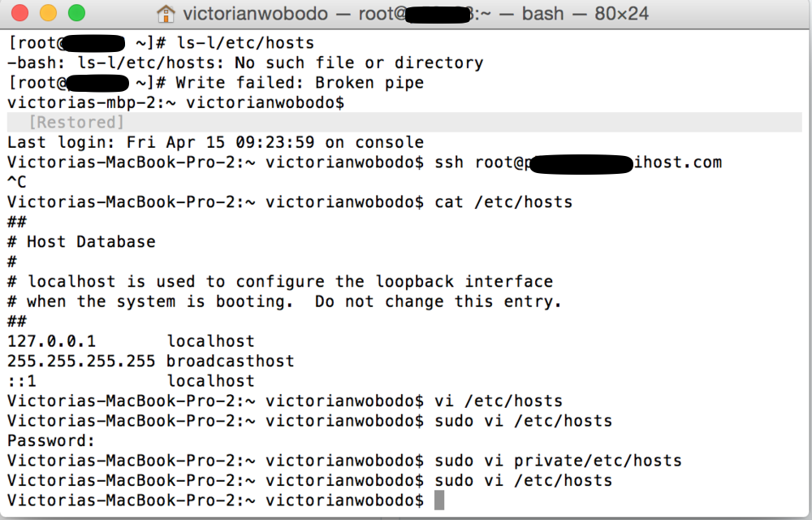Click the '127.0.0.1' IP address entry
812x520 pixels.
click(51, 341)
